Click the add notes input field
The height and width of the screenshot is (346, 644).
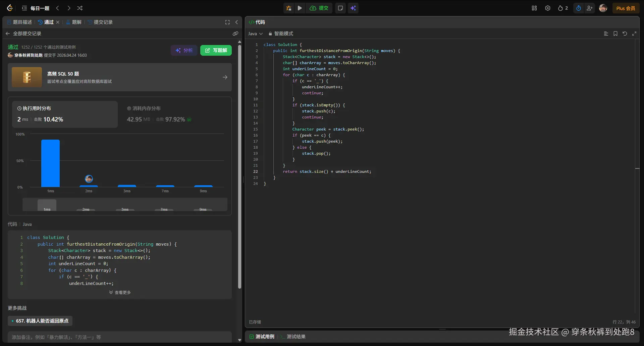coord(120,337)
